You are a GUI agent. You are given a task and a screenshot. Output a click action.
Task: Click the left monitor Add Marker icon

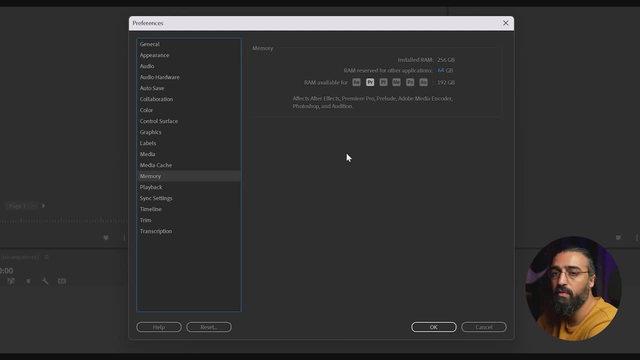tap(106, 238)
